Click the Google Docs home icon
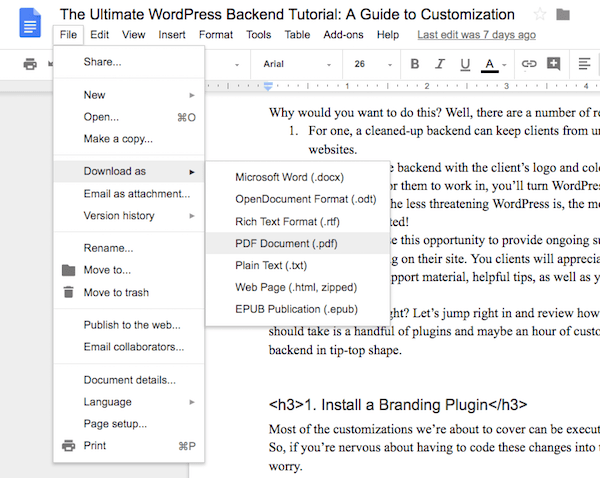This screenshot has height=478, width=600. coord(30,23)
